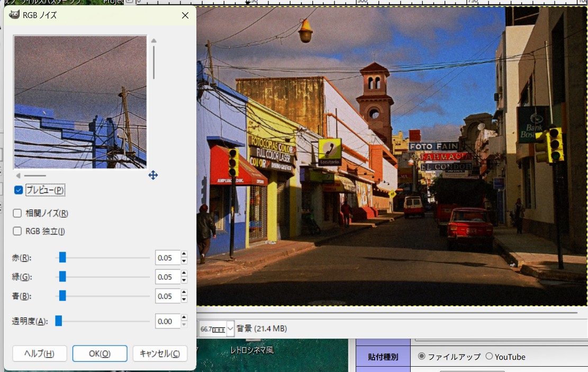Click the preview navigation cross-arrows icon
The height and width of the screenshot is (372, 588).
153,175
